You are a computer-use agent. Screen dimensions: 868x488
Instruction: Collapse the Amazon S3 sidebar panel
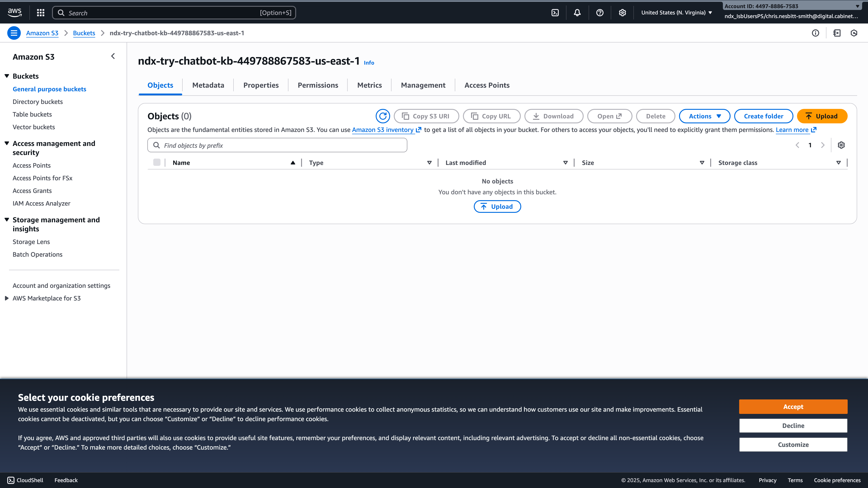pyautogui.click(x=113, y=56)
